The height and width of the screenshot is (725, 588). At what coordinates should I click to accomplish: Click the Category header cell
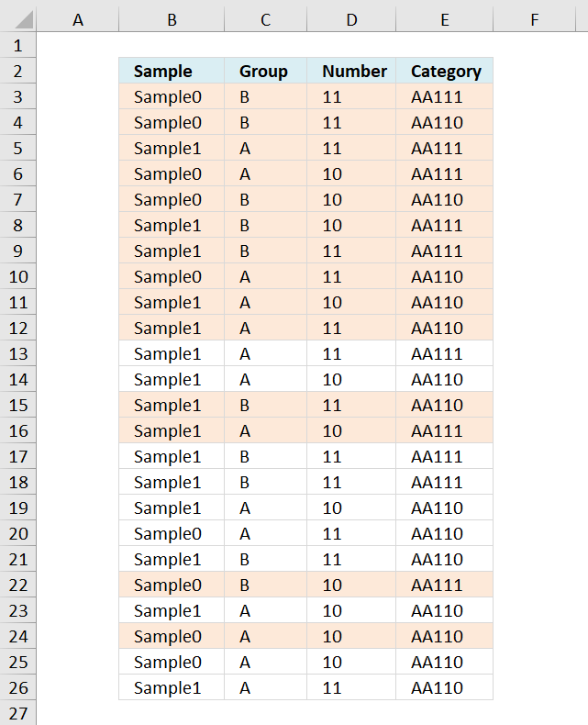click(444, 71)
